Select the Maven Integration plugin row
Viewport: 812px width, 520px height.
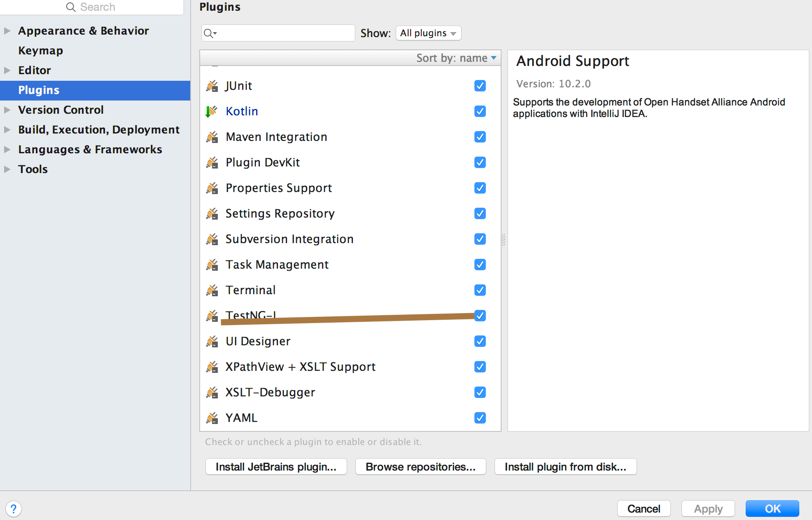350,137
